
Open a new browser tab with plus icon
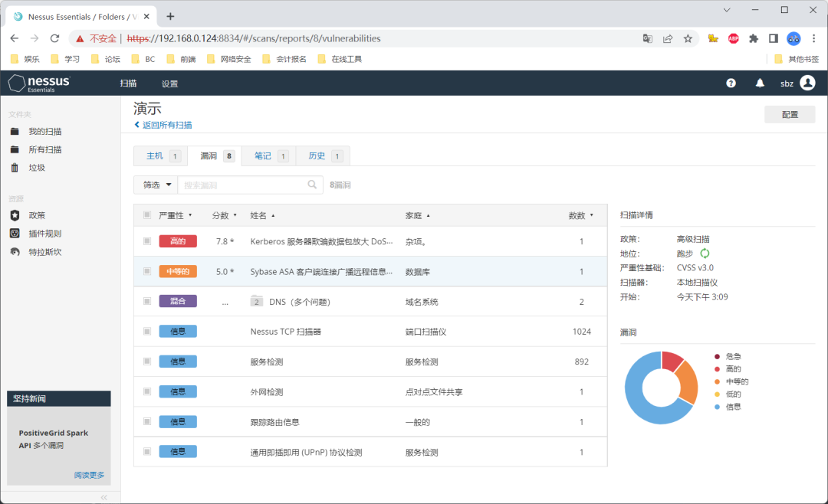point(170,16)
